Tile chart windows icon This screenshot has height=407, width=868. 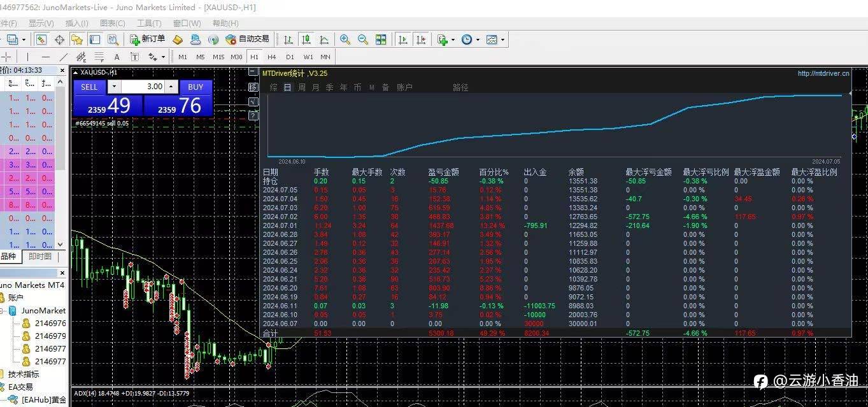click(x=381, y=39)
